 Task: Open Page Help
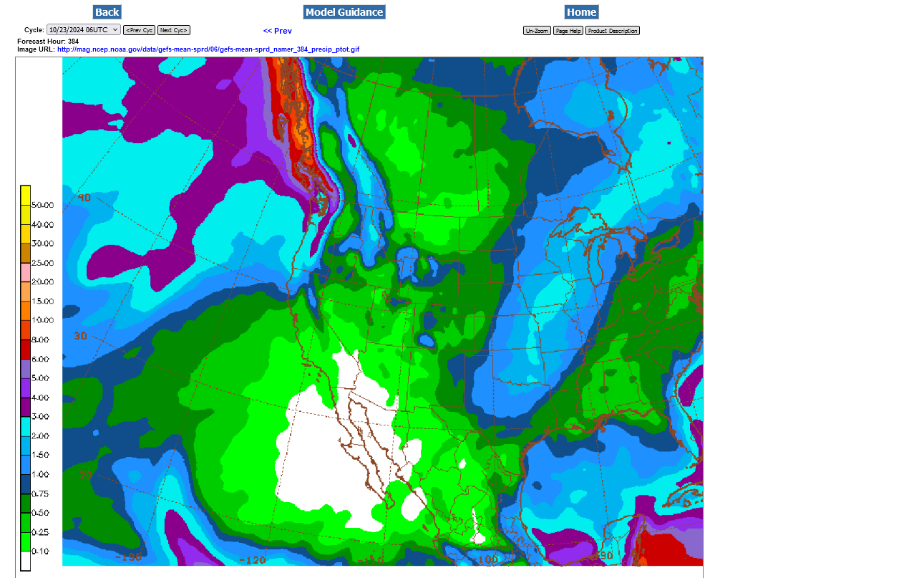568,31
